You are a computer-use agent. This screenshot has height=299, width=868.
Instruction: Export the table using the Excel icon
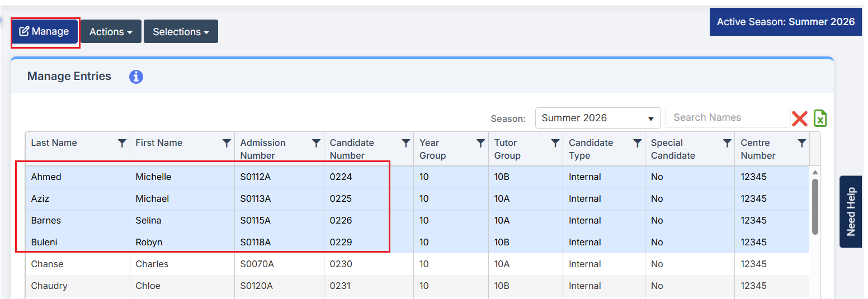tap(820, 118)
